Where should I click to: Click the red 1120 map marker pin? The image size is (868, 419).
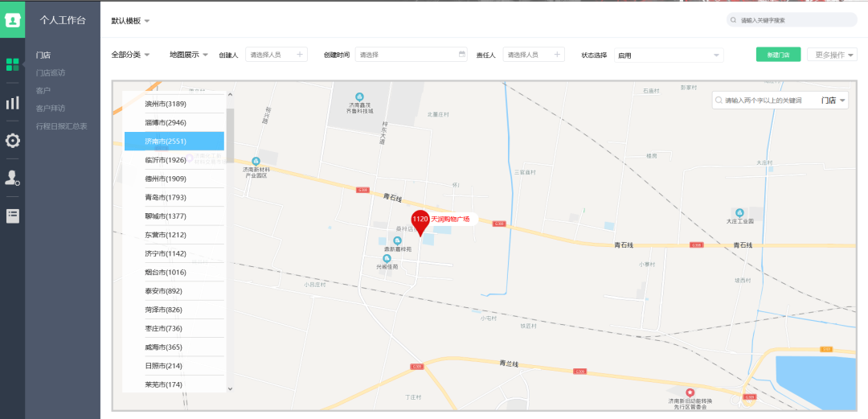click(420, 223)
